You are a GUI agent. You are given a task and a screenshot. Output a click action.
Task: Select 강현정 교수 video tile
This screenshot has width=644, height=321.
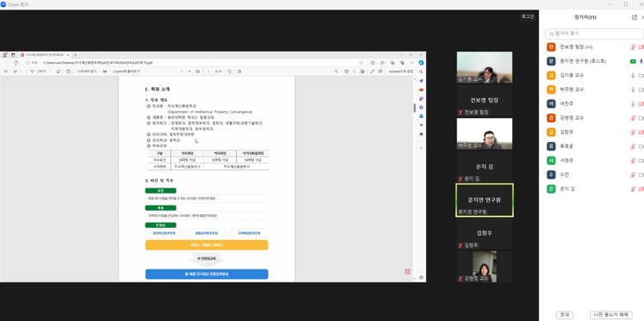tap(484, 267)
